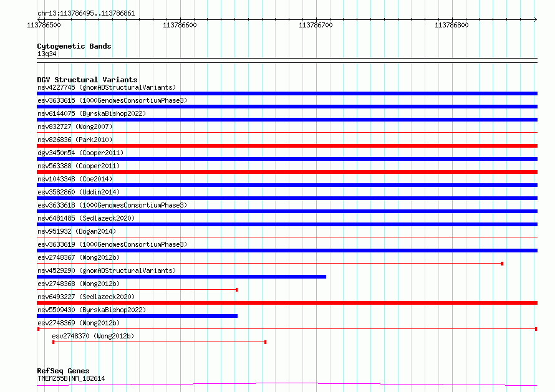Click the red end marker of esv2748367
This screenshot has width=555, height=392.
coord(502,264)
